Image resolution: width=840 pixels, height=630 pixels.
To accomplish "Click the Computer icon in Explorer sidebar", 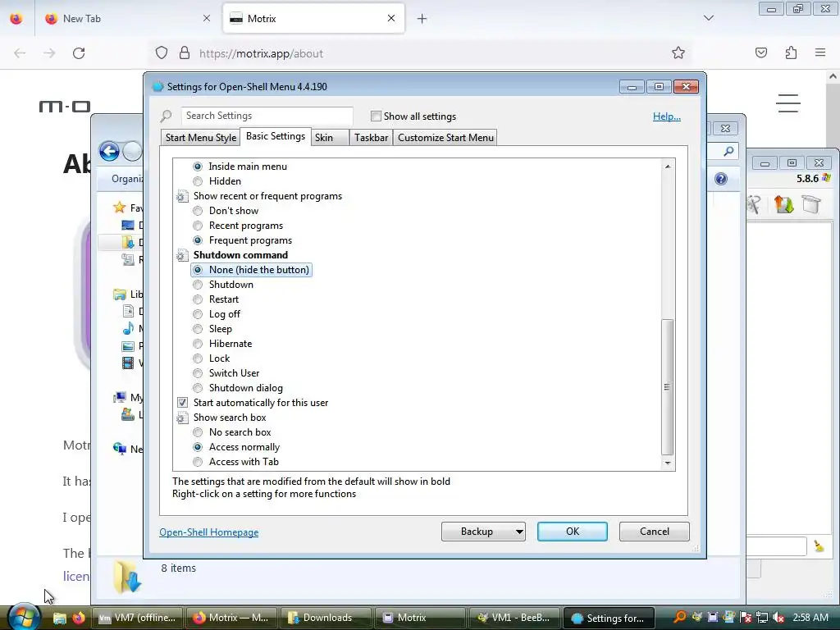I will pos(120,397).
